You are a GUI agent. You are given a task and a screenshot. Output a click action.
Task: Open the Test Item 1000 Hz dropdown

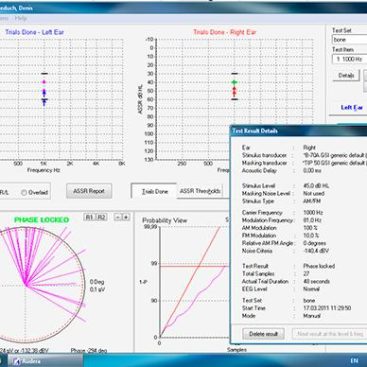click(x=349, y=59)
